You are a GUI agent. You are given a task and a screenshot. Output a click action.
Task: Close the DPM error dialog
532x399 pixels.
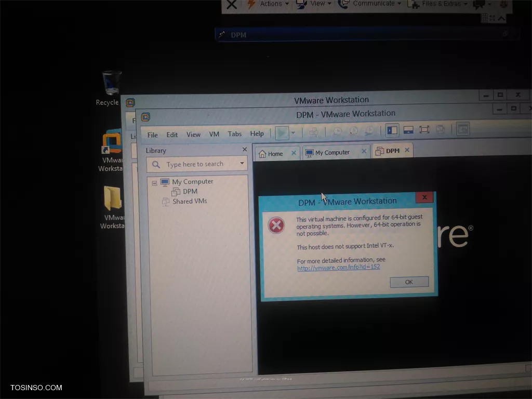tap(424, 197)
